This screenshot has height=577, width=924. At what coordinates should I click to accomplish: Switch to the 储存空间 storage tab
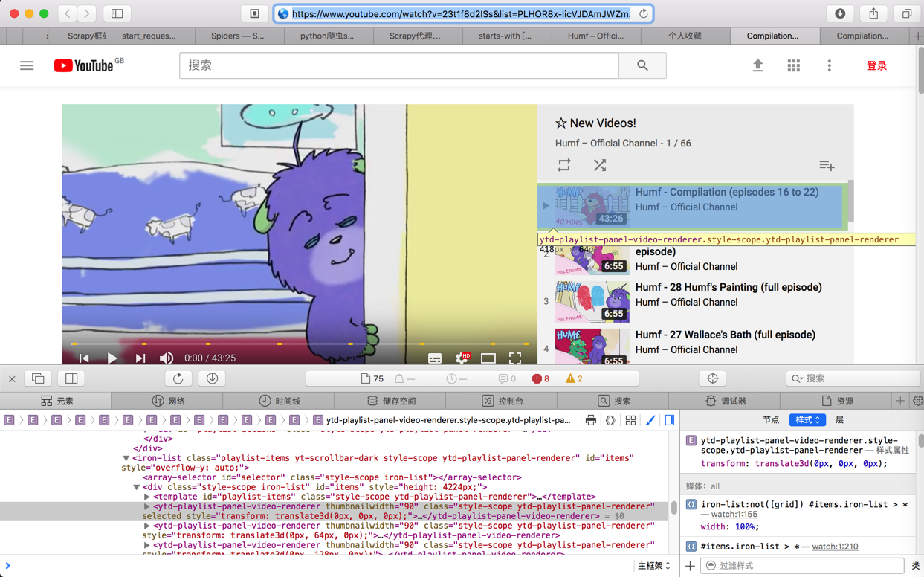click(391, 401)
